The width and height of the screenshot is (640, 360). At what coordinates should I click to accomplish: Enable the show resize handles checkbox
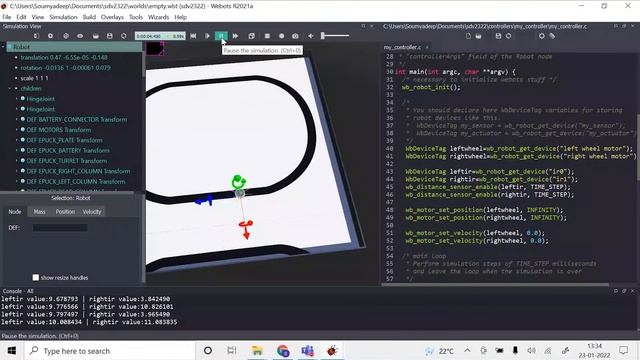pyautogui.click(x=36, y=278)
